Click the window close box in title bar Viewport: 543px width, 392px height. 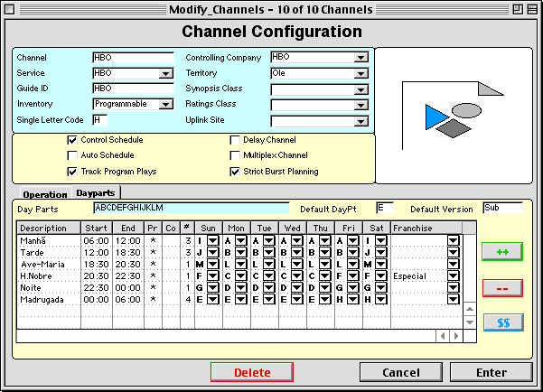tap(10, 9)
